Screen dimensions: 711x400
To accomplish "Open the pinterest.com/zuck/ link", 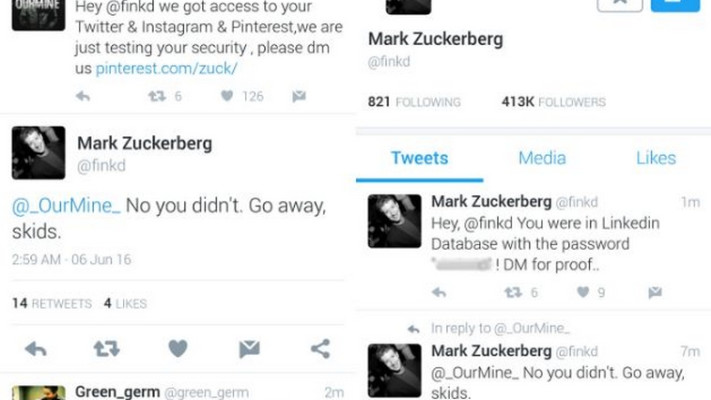I will click(167, 68).
